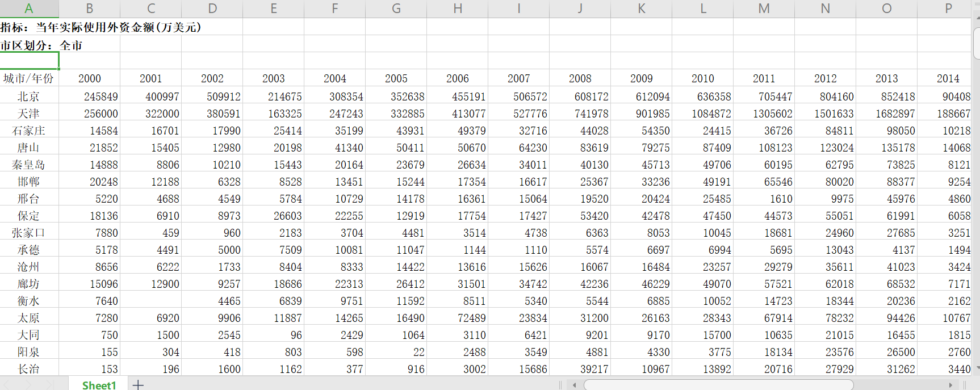Select the 城市/年份 header cell

tap(30, 78)
